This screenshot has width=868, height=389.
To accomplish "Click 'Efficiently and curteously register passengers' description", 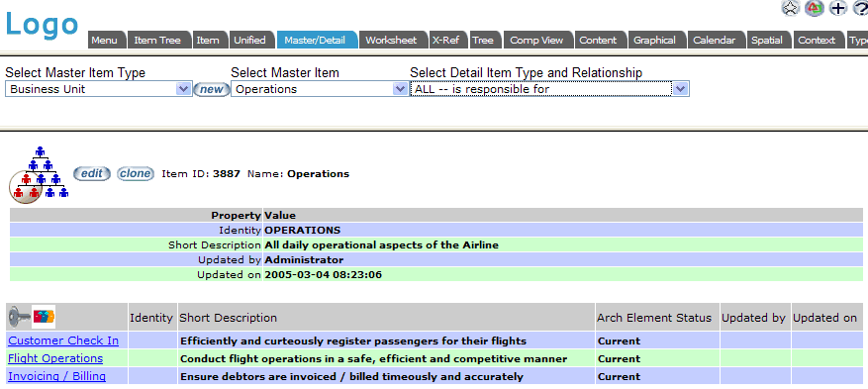I will pos(353,340).
